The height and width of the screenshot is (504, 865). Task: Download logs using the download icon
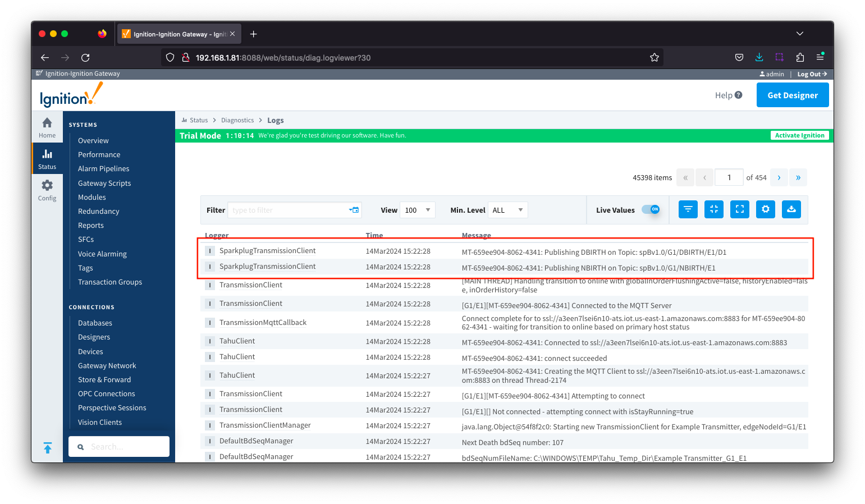coord(791,209)
